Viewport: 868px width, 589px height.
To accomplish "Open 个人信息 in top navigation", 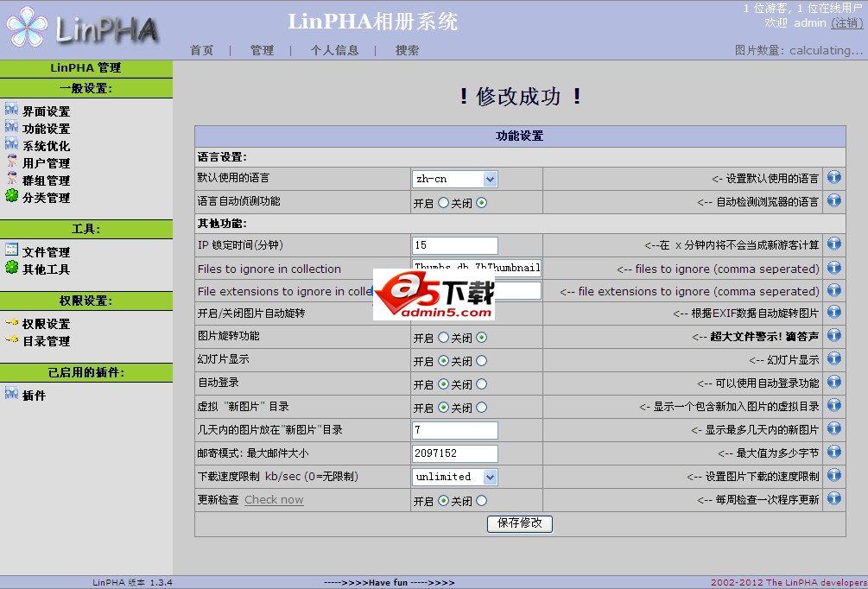I will [x=334, y=50].
